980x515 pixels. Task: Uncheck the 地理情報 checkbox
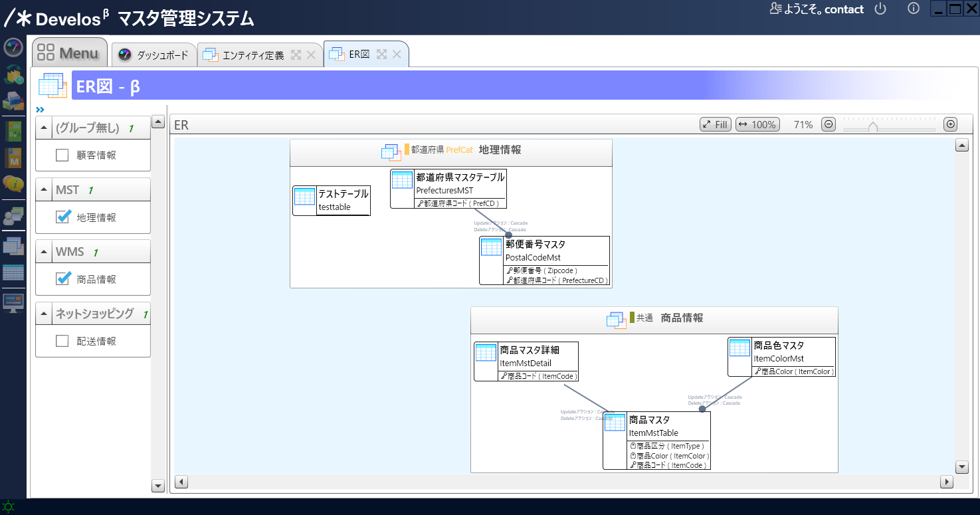pos(63,217)
